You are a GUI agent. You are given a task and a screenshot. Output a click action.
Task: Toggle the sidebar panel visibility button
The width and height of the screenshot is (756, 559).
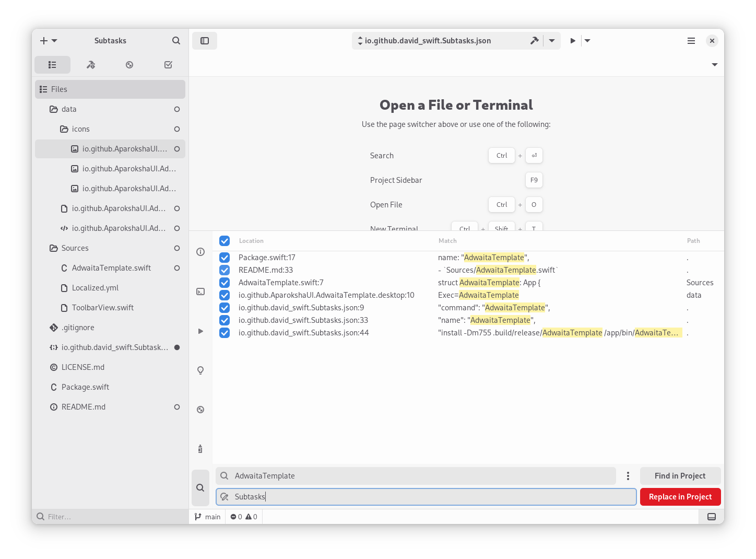(205, 41)
